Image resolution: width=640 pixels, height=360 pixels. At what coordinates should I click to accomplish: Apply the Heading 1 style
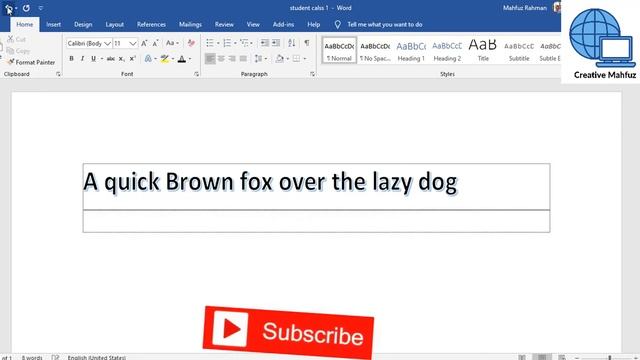[x=411, y=50]
